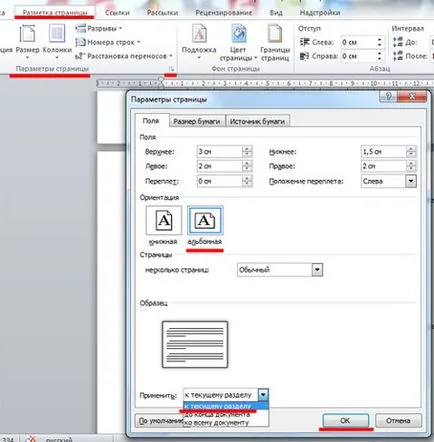Switch to the Вид ribbon tab
434x442 pixels.
coord(276,13)
